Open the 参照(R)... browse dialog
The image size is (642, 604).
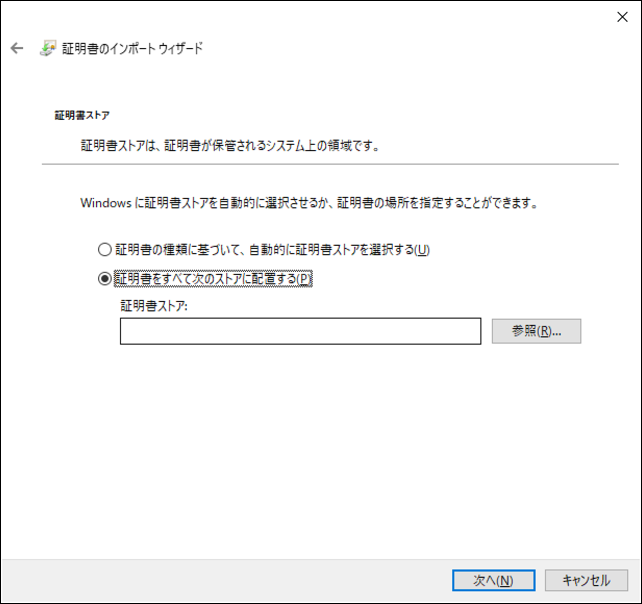coord(536,331)
